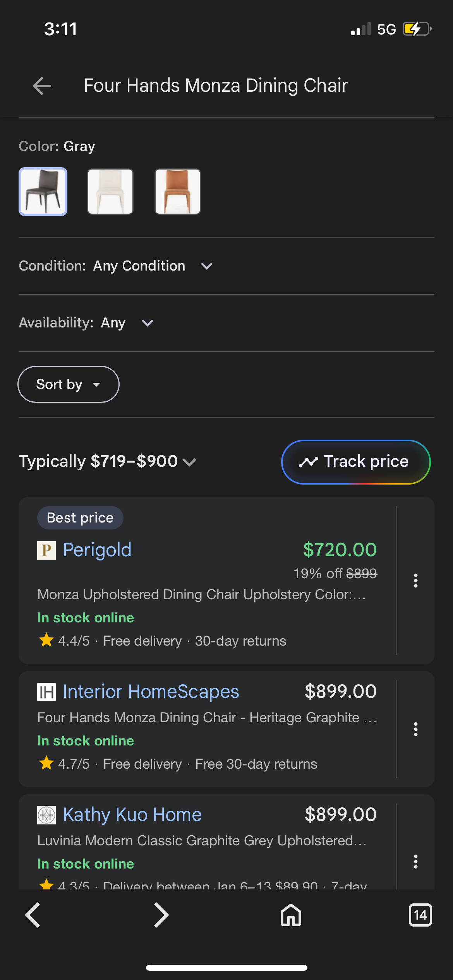Open the three-dot menu for Interior HomeScapes
The image size is (453, 980).
click(x=415, y=729)
